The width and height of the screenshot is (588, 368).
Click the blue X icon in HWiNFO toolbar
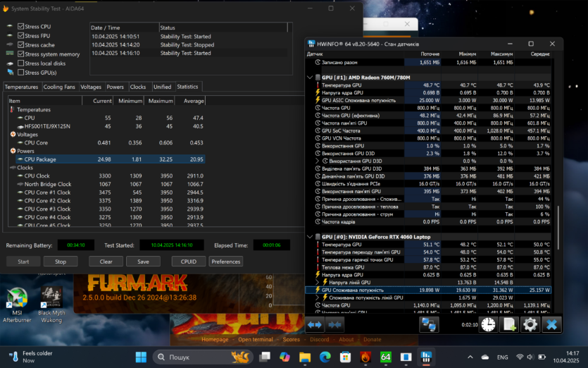click(x=551, y=325)
